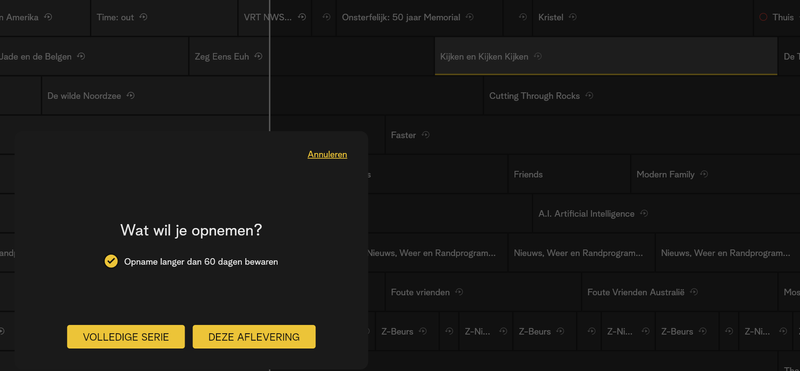Screen dimensions: 800x371
Task: Select the 'Friends' program cell
Action: coord(569,174)
